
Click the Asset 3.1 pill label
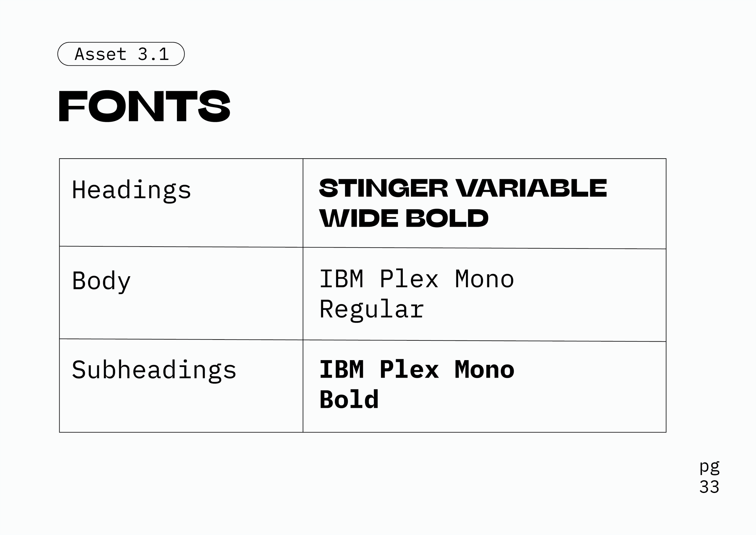[121, 54]
